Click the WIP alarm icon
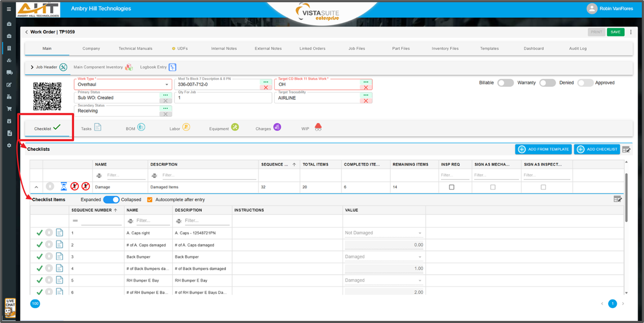This screenshot has height=323, width=644. [x=318, y=127]
